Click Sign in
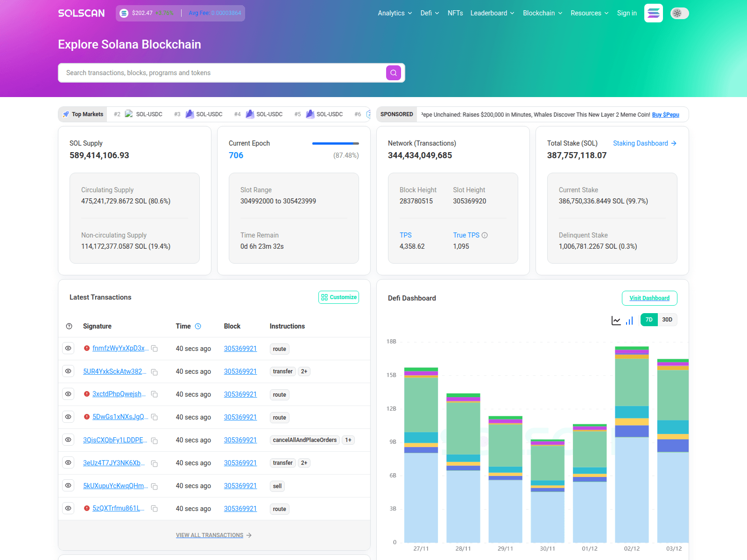The height and width of the screenshot is (560, 747). [627, 13]
